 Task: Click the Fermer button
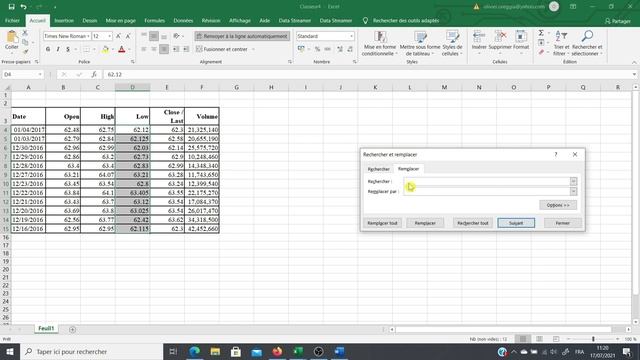click(562, 223)
